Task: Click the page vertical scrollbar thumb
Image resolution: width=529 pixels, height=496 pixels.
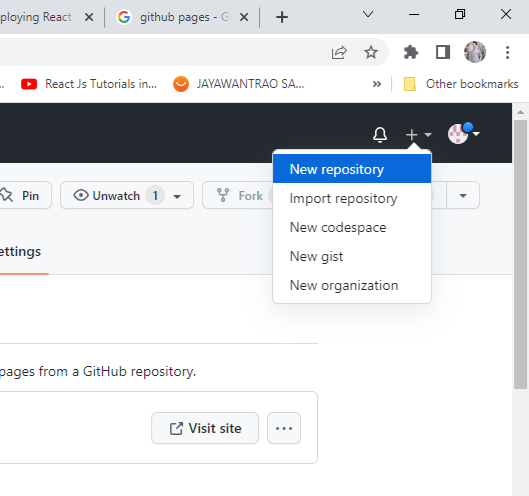Action: (521, 255)
